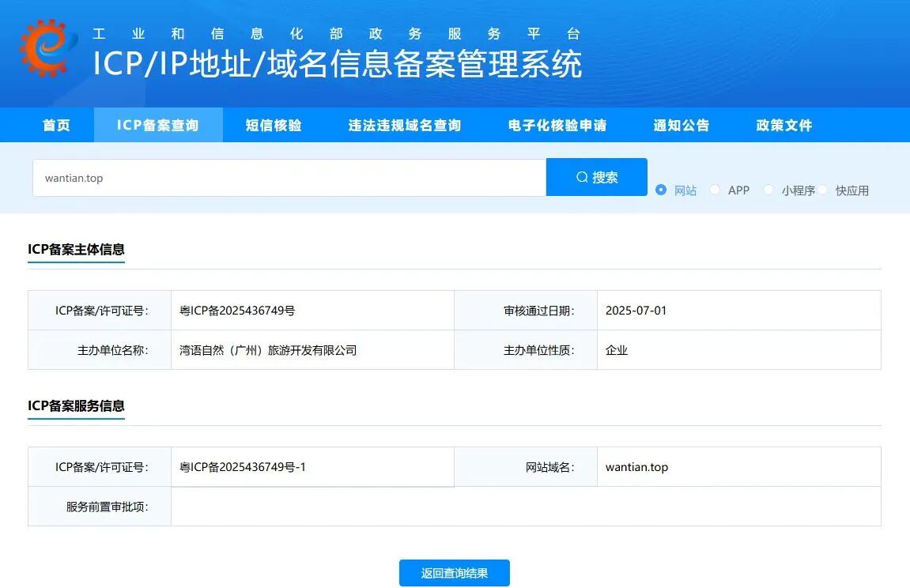This screenshot has height=588, width=910.
Task: Go to 违法违规域名查询 tab
Action: click(405, 125)
